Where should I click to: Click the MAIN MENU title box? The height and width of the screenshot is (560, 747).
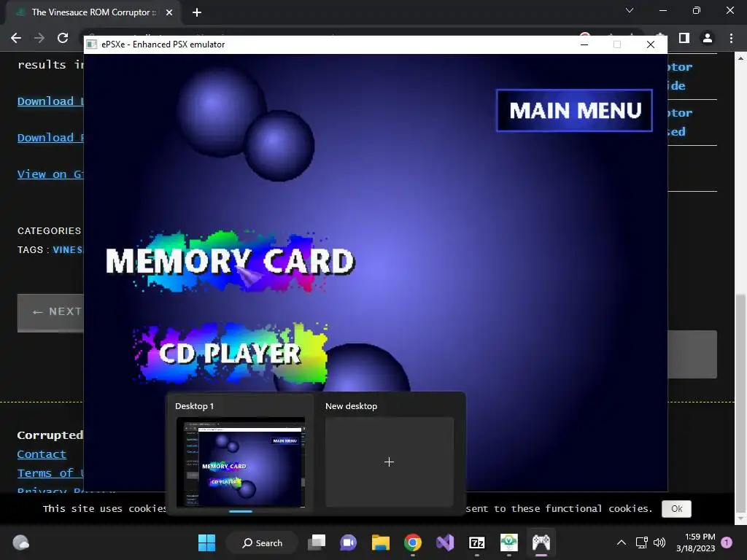(x=574, y=111)
